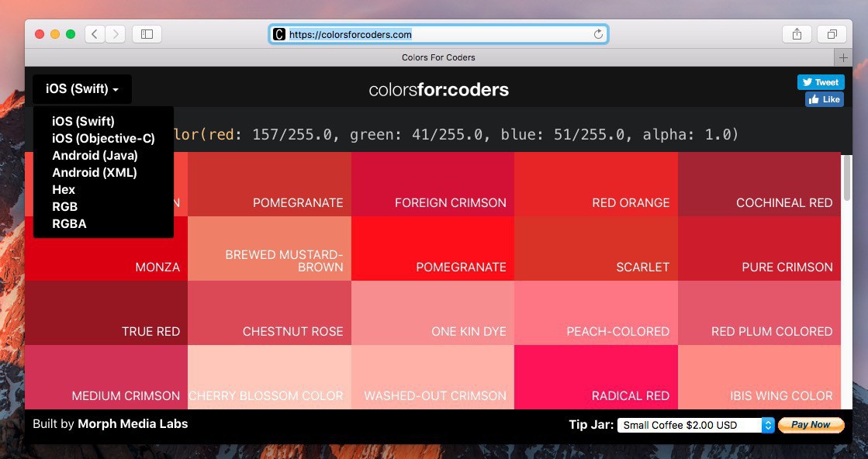Open the Tip Jar amount dropdown

tap(696, 425)
